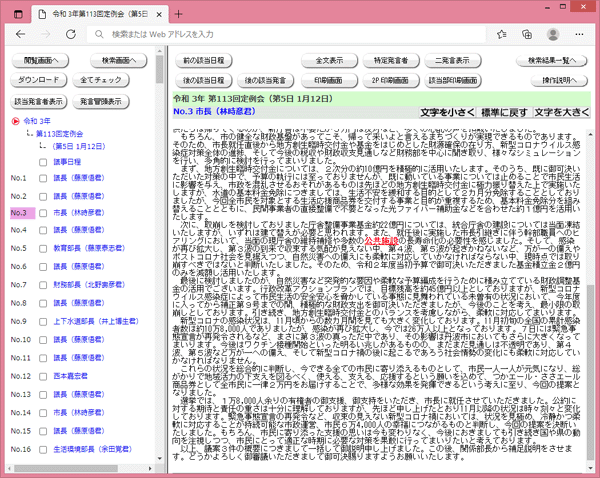The image size is (600, 478).
Task: Go back with the browser back arrow
Action: pos(21,34)
